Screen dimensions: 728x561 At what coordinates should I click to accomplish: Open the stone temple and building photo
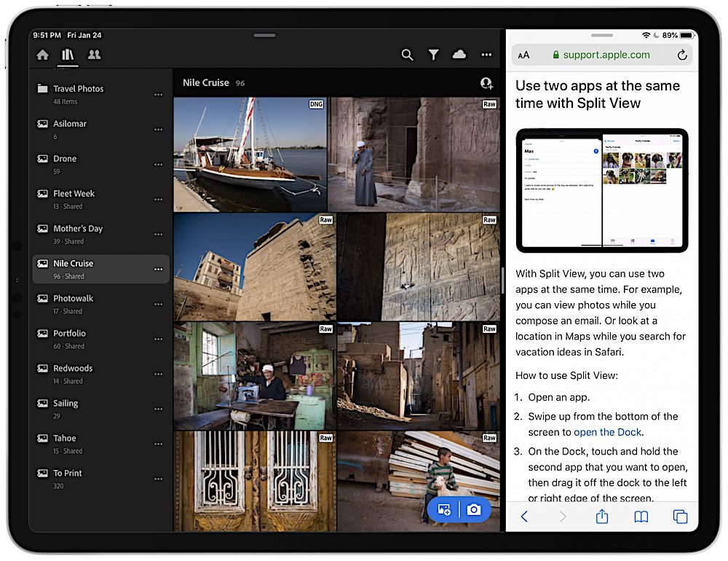(254, 267)
